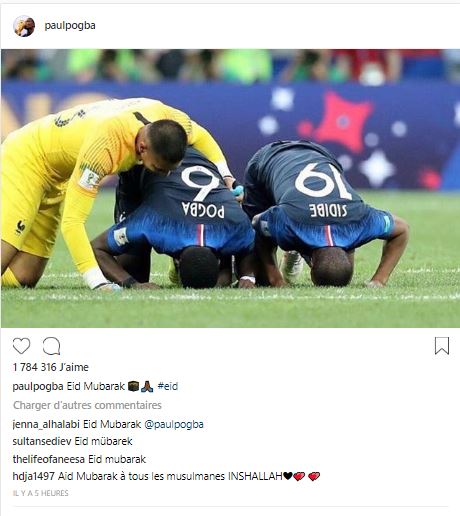Expand "Charger d'autres commentaires"
Image resolution: width=460 pixels, height=516 pixels.
click(x=87, y=405)
